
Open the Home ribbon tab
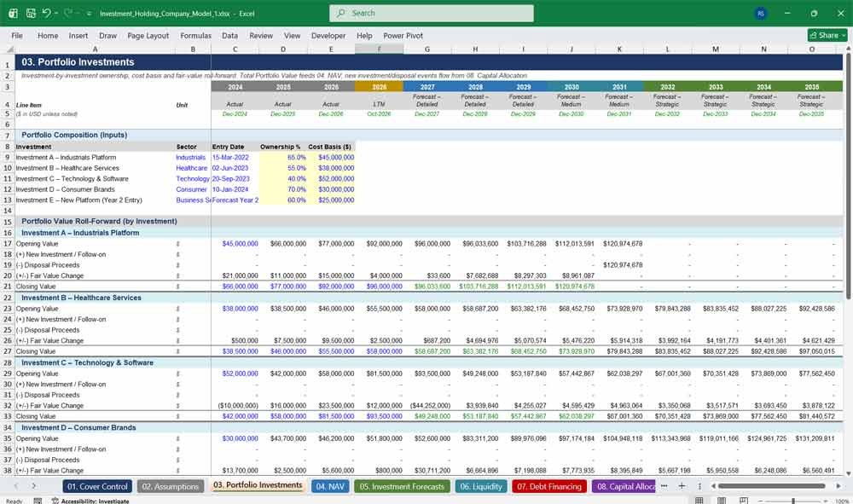coord(48,35)
